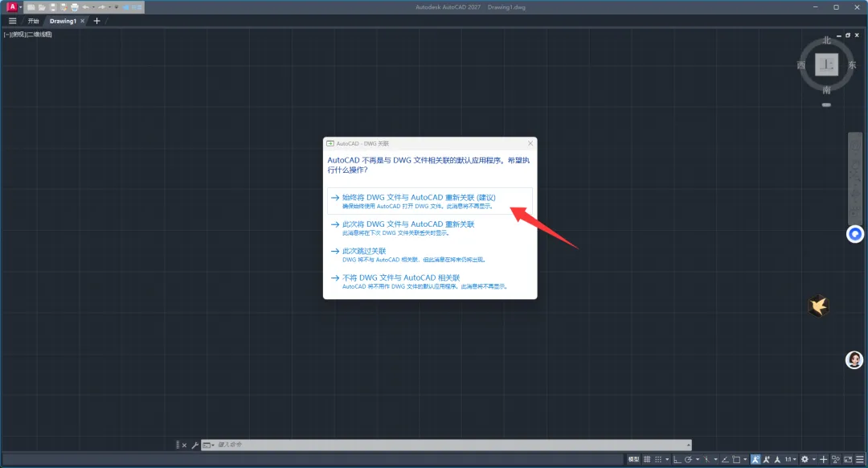Close the command line with X

pos(184,445)
